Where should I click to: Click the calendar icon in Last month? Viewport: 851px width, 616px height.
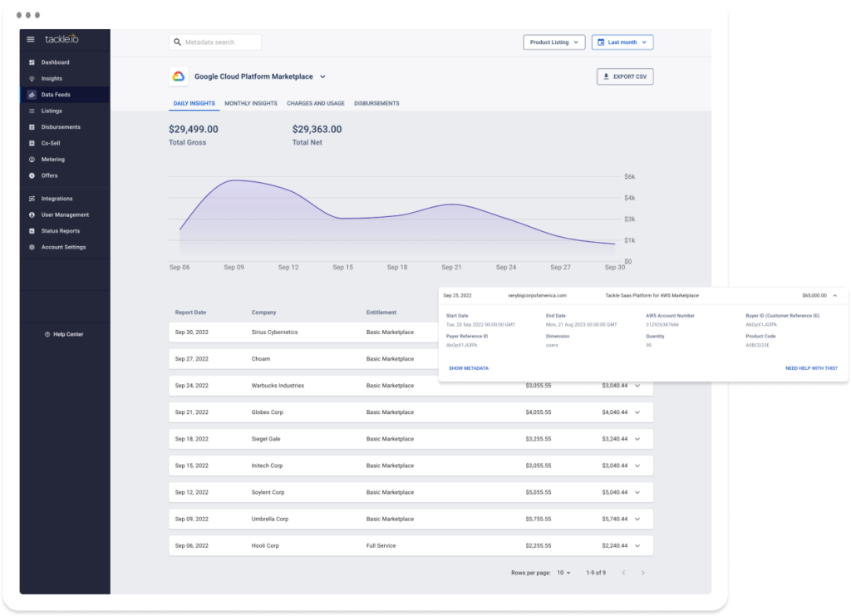point(601,42)
